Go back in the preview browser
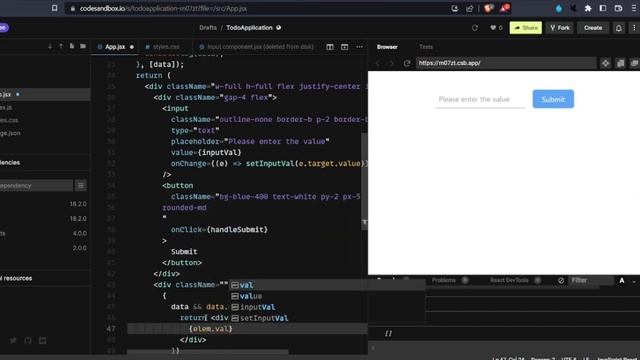Image resolution: width=640 pixels, height=360 pixels. (378, 63)
